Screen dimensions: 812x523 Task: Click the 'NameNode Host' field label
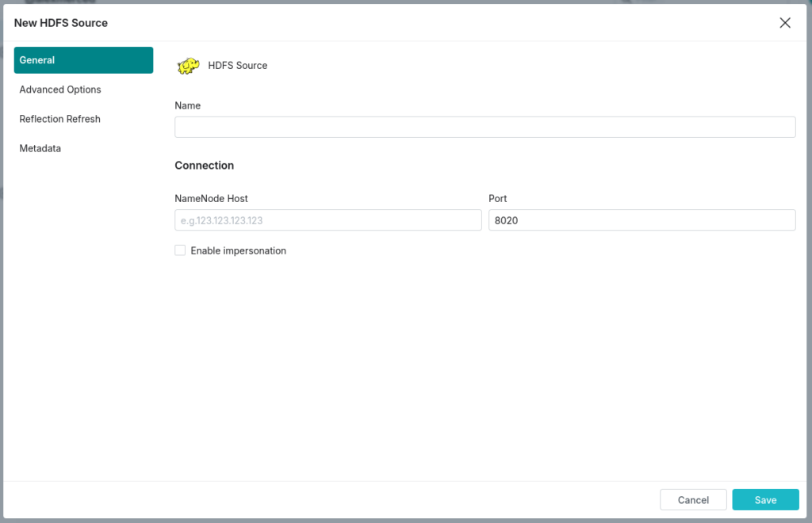(211, 199)
